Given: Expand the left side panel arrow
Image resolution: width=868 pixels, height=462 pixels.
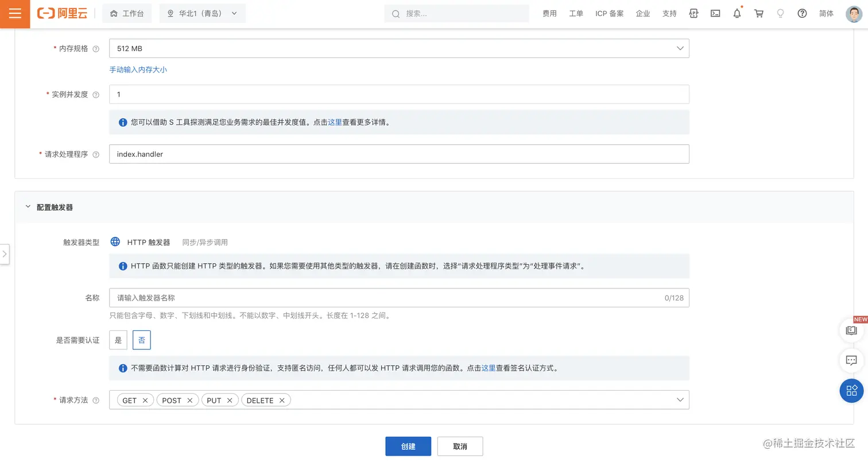Looking at the screenshot, I should click(5, 254).
